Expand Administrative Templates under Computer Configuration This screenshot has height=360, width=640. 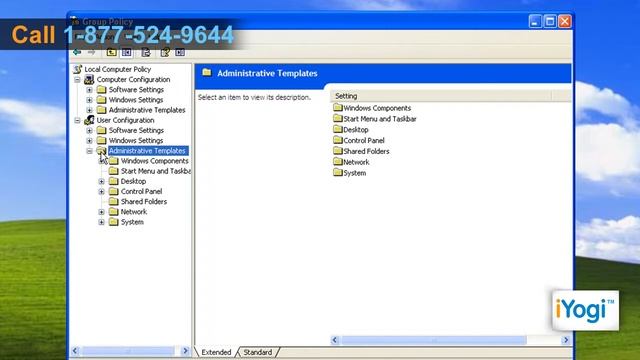click(x=89, y=110)
